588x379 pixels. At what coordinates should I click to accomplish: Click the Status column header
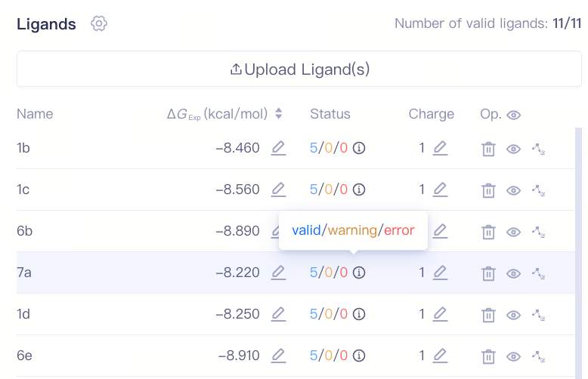tap(330, 114)
